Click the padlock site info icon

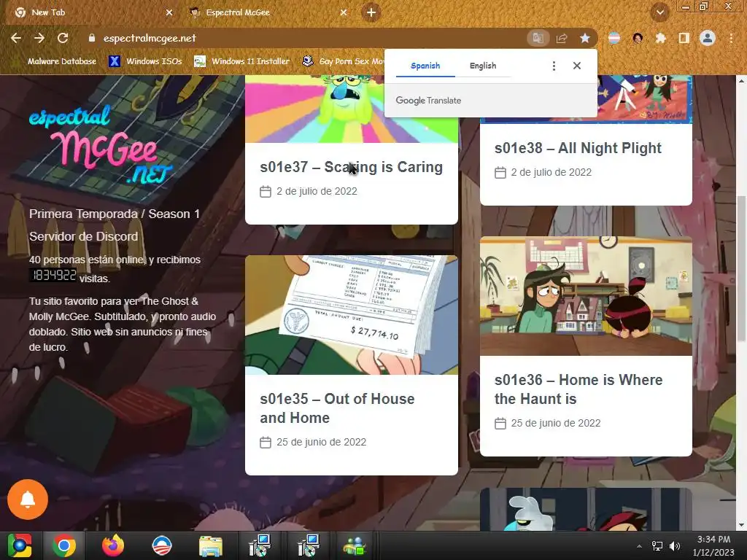(92, 38)
